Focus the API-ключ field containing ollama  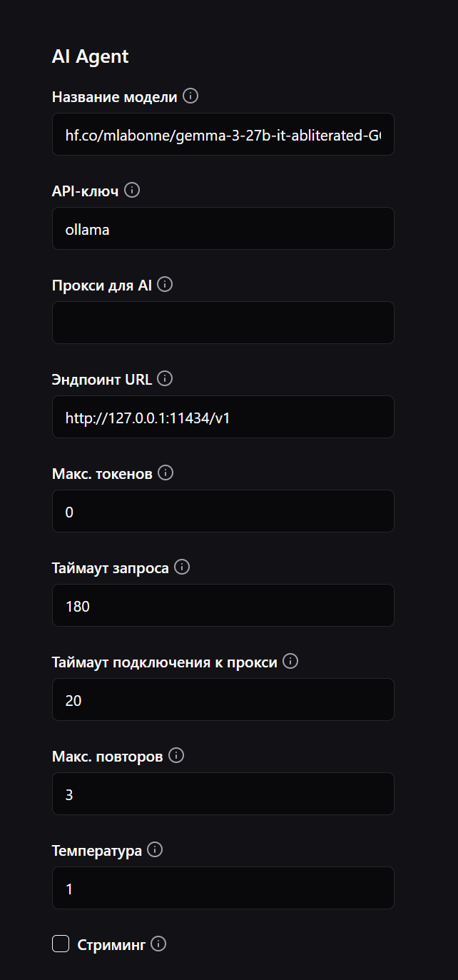tap(223, 228)
